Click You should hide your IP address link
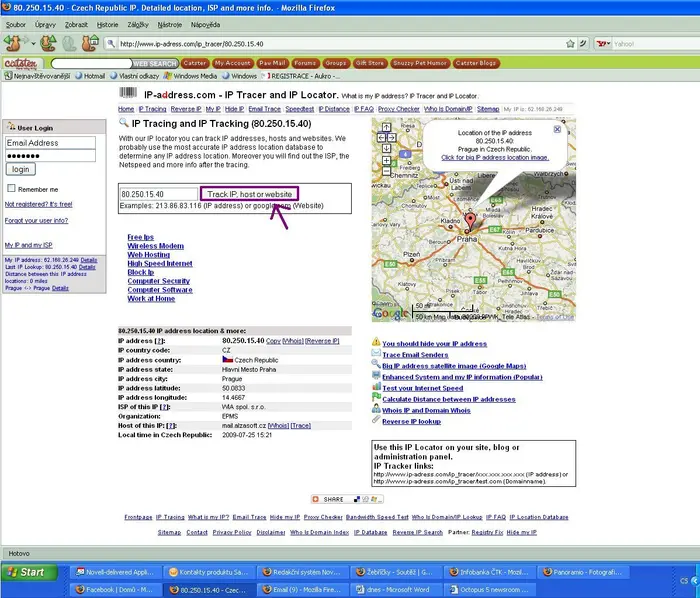The height and width of the screenshot is (598, 700). tap(434, 344)
